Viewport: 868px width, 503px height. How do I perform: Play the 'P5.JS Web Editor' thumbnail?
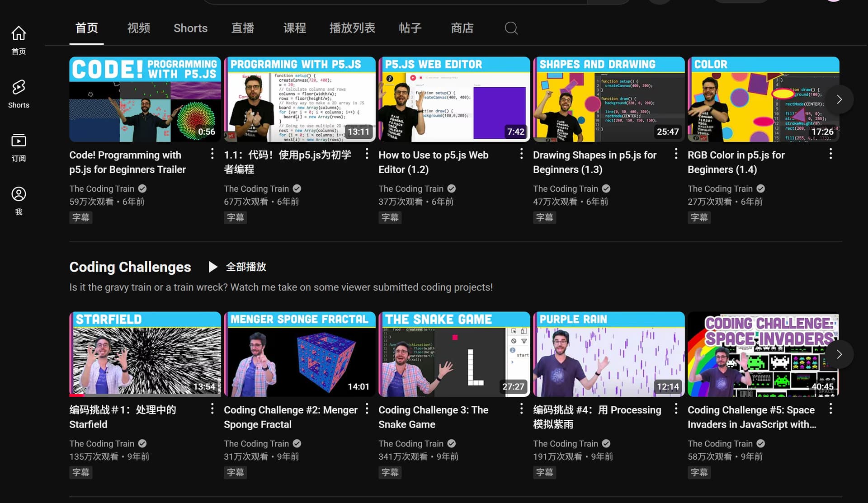click(454, 99)
